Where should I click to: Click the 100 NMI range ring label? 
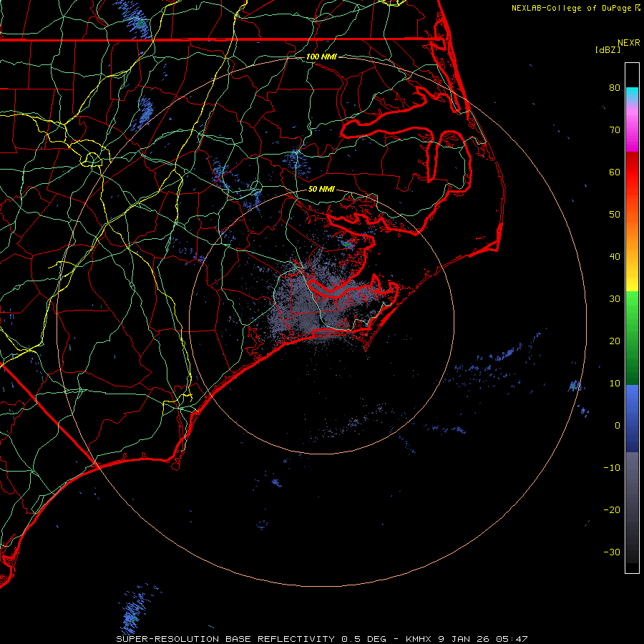click(321, 57)
